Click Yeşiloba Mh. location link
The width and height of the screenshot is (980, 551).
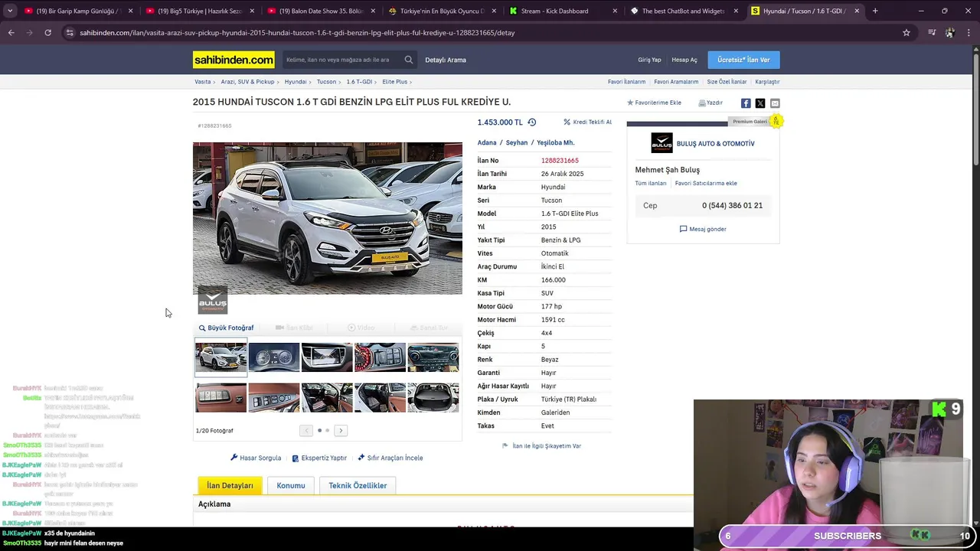click(x=555, y=142)
